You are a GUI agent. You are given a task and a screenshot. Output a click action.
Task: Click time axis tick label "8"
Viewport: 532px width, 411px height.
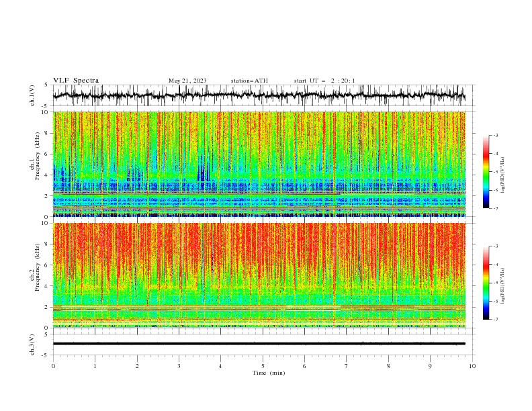coord(388,366)
